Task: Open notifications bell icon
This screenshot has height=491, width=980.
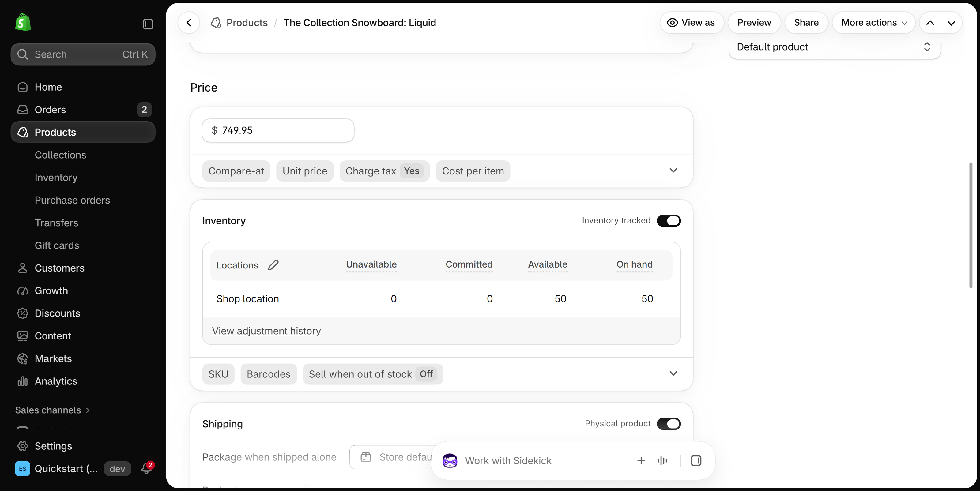Action: coord(146,468)
